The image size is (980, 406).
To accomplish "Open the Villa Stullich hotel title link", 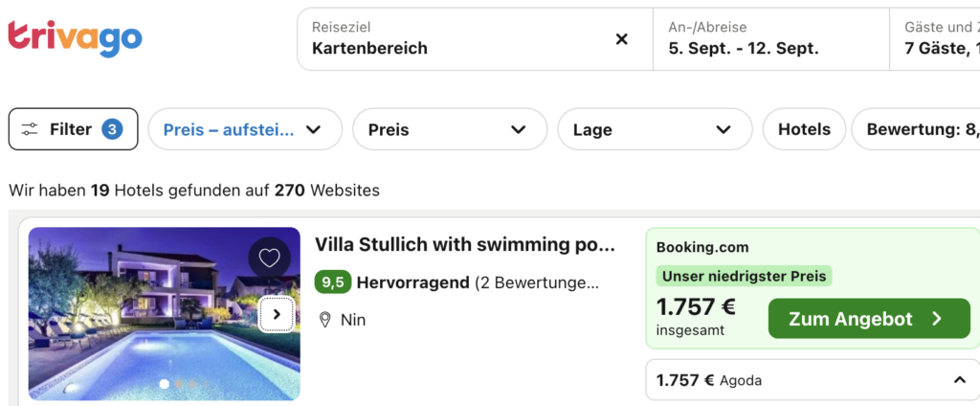I will point(465,244).
